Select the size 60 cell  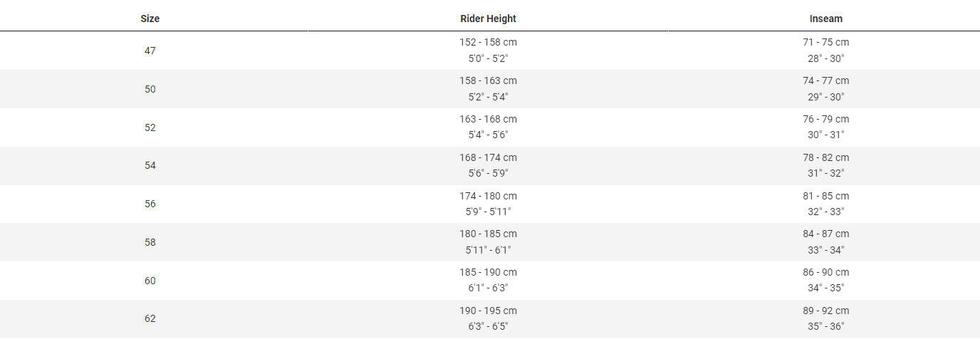coord(150,281)
